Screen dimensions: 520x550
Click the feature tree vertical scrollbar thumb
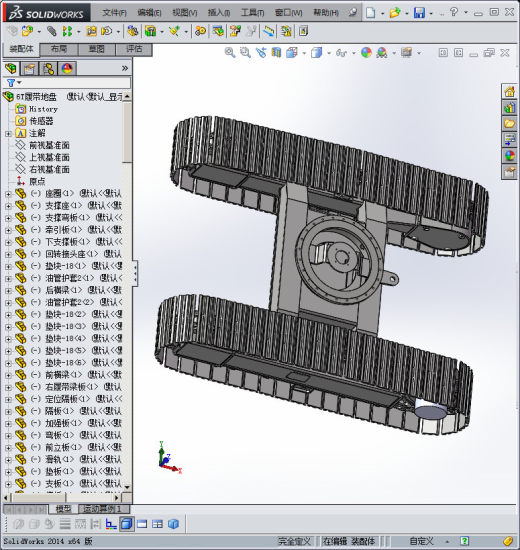[127, 133]
